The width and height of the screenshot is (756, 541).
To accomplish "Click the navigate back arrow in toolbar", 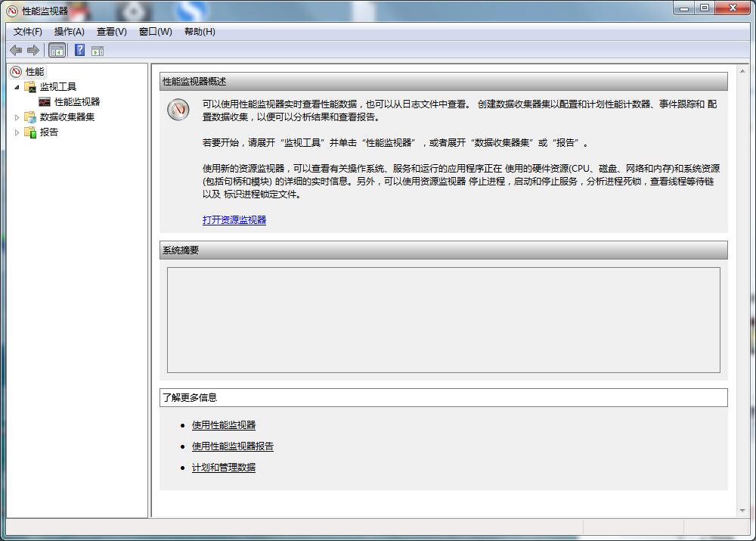I will click(x=16, y=50).
